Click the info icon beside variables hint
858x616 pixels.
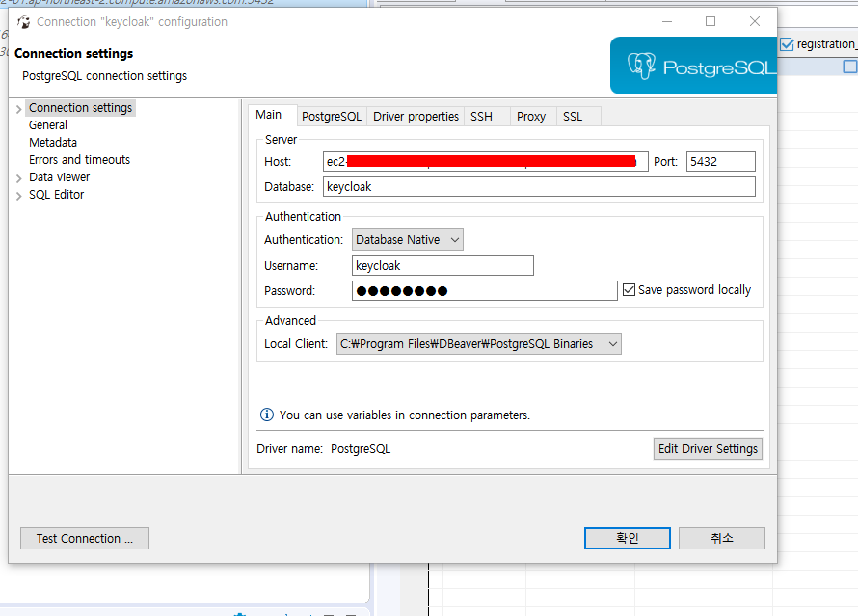click(266, 415)
